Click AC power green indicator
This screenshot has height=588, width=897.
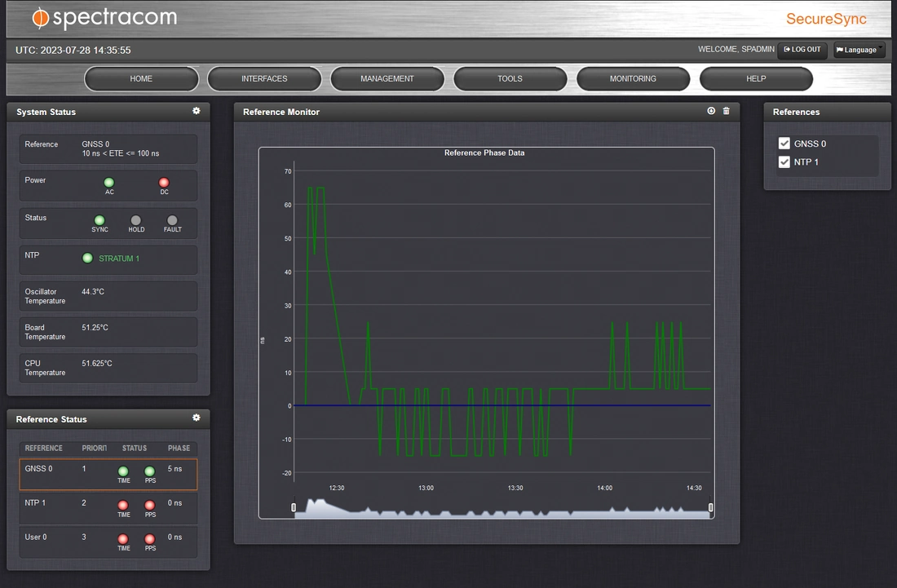tap(108, 183)
